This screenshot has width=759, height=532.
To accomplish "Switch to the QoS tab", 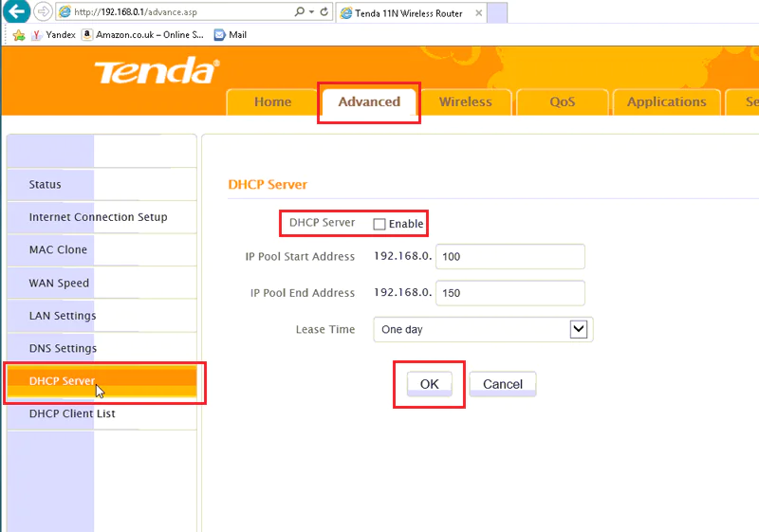I will click(562, 102).
